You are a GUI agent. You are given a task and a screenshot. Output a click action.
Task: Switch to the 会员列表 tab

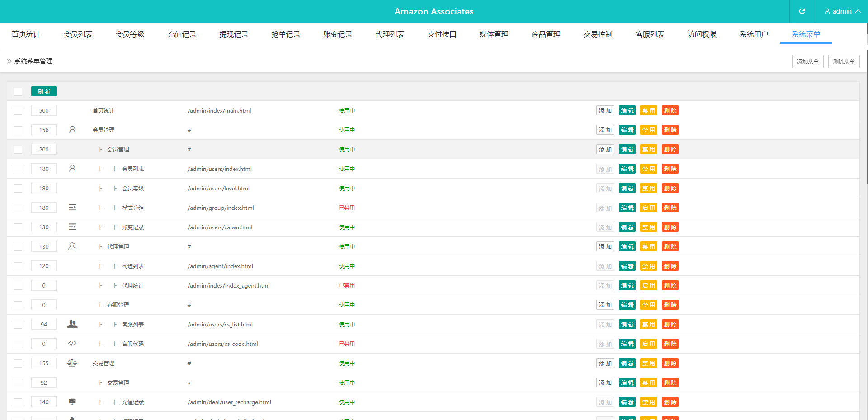click(x=78, y=34)
